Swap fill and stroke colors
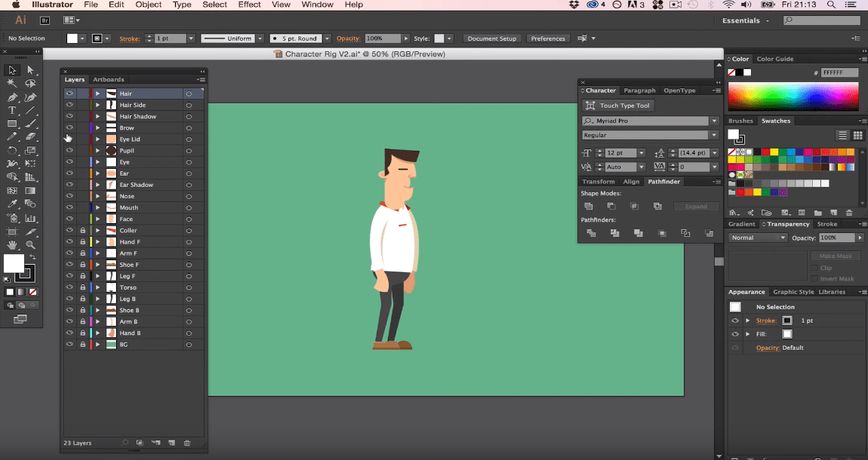868x460 pixels. pos(32,257)
